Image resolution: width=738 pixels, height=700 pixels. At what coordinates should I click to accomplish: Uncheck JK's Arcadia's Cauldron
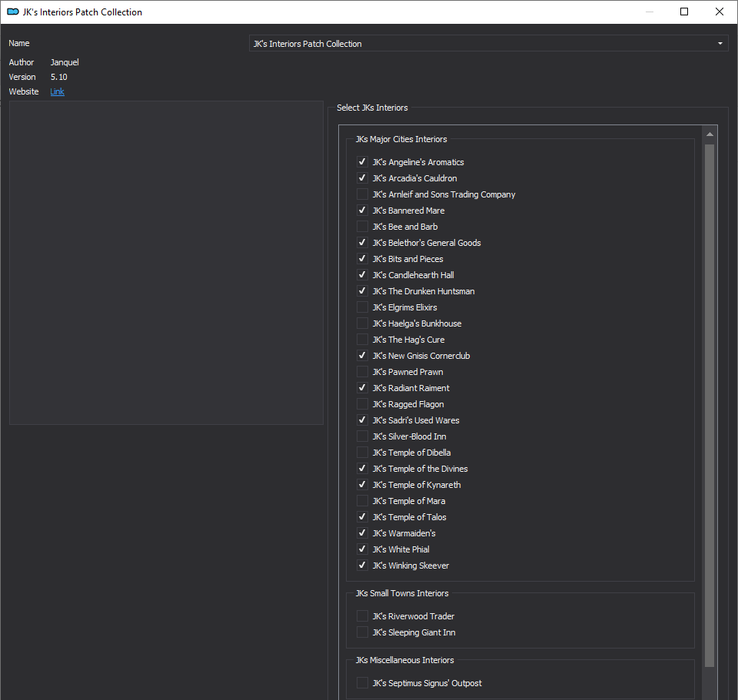(362, 177)
